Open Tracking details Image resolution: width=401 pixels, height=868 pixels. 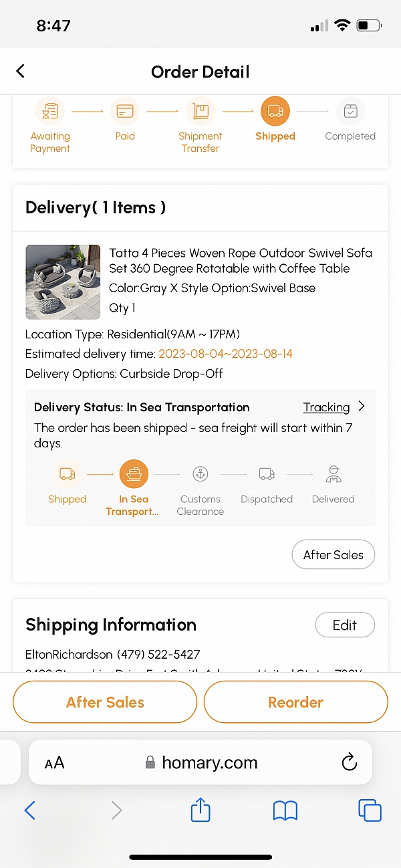point(326,407)
